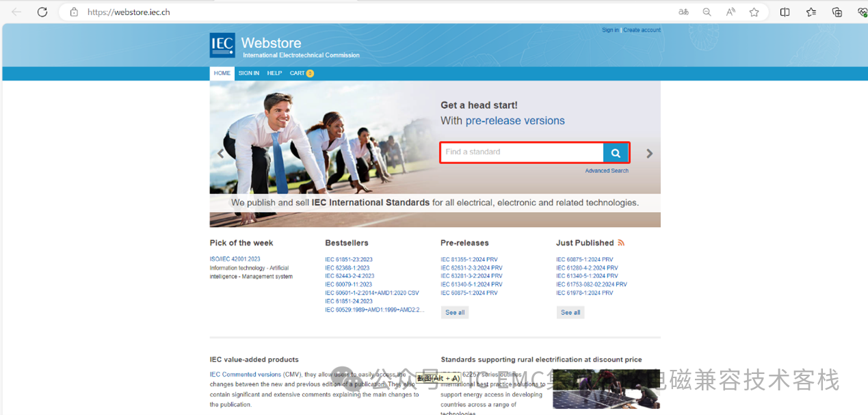
Task: Open the Advanced Search link
Action: [607, 171]
